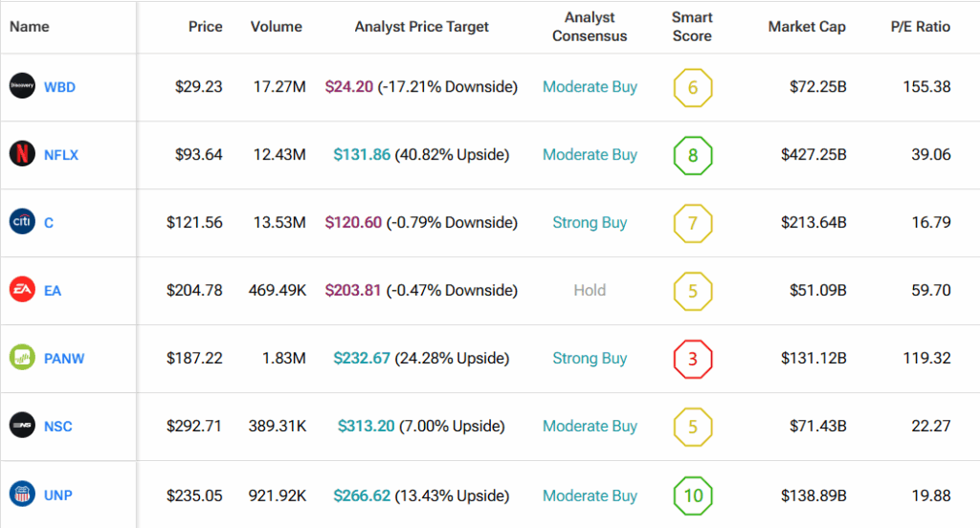Click the Union Pacific logo icon

[22, 495]
